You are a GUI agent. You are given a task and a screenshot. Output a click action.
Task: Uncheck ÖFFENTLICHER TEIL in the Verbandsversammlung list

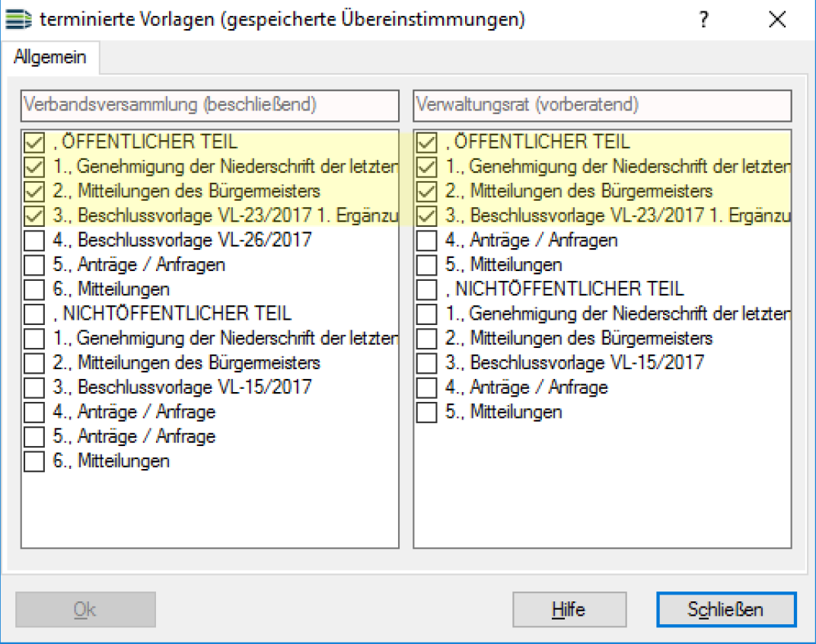(x=34, y=142)
